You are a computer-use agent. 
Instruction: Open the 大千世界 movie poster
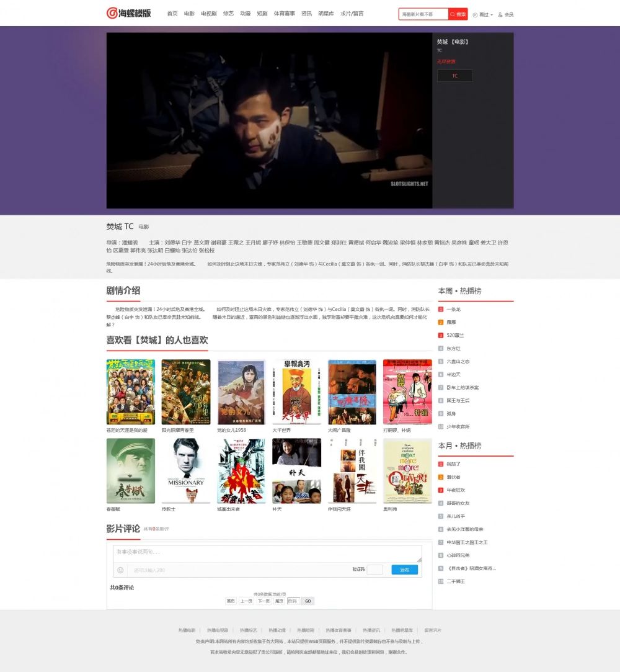(x=297, y=392)
